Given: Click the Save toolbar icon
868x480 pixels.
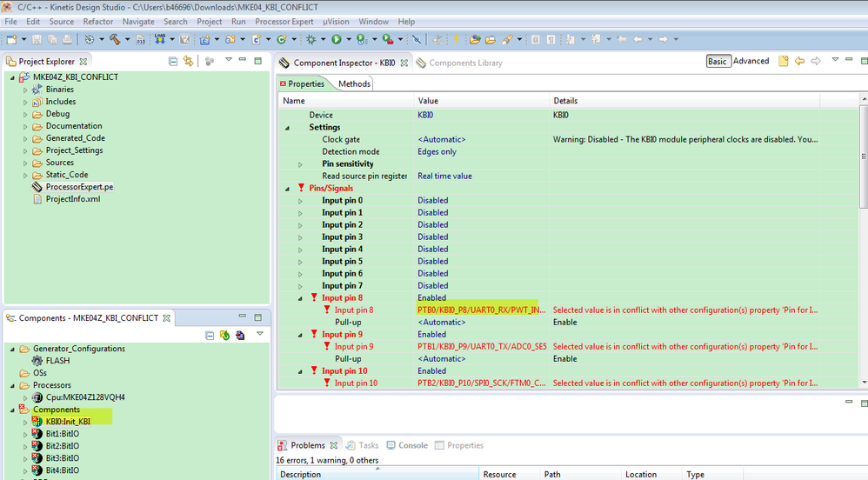Looking at the screenshot, I should tap(37, 39).
